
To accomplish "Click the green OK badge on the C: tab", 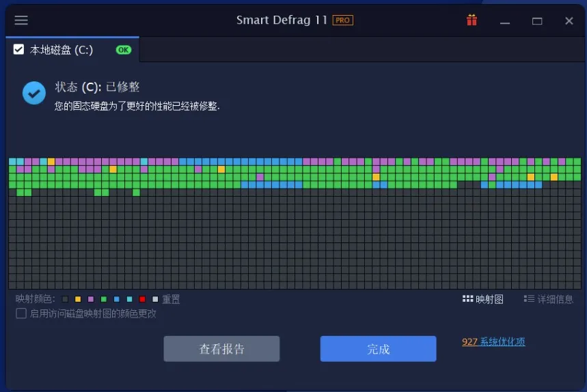I will point(124,50).
